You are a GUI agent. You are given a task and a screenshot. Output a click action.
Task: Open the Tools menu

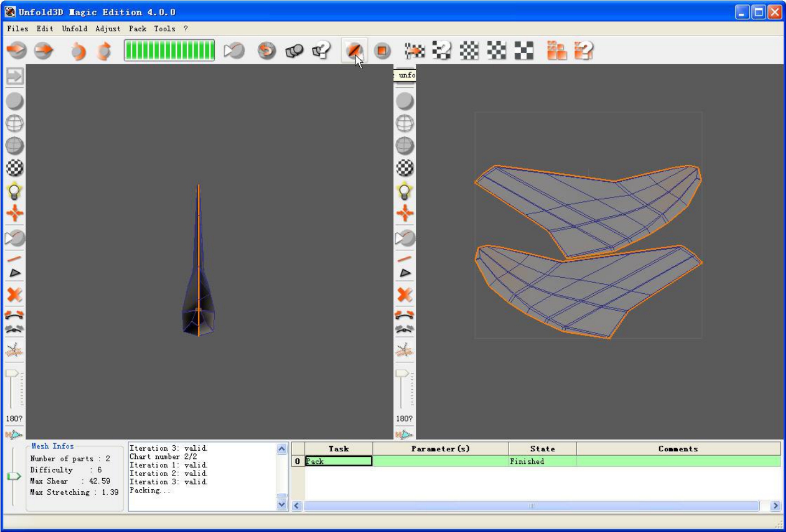(x=165, y=29)
